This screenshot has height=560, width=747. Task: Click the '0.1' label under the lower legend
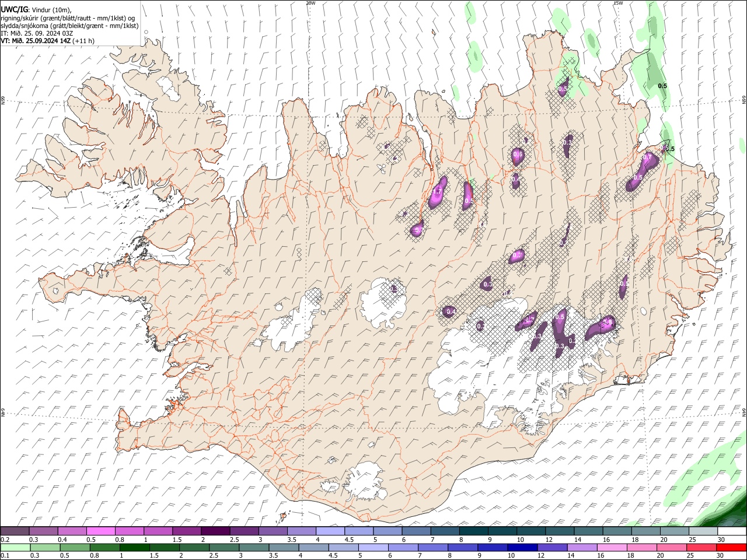(5, 556)
